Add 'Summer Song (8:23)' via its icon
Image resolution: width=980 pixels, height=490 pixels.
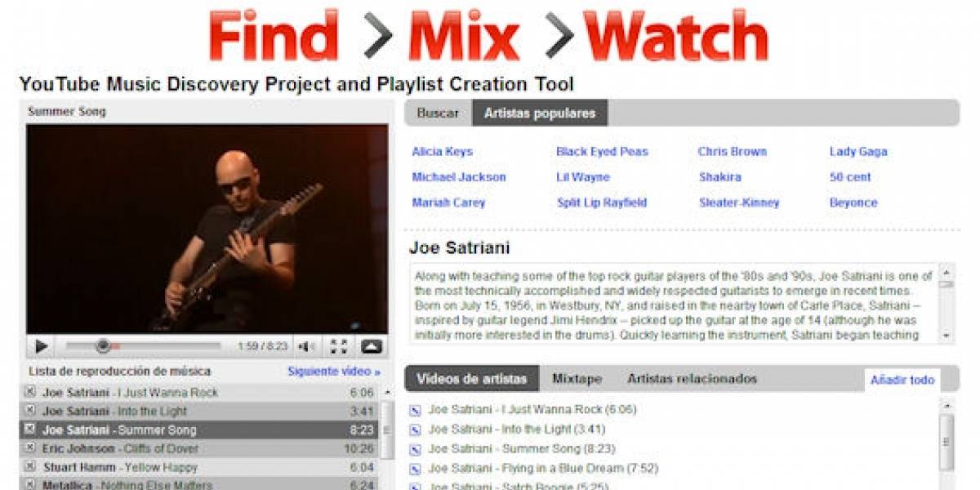pyautogui.click(x=414, y=449)
